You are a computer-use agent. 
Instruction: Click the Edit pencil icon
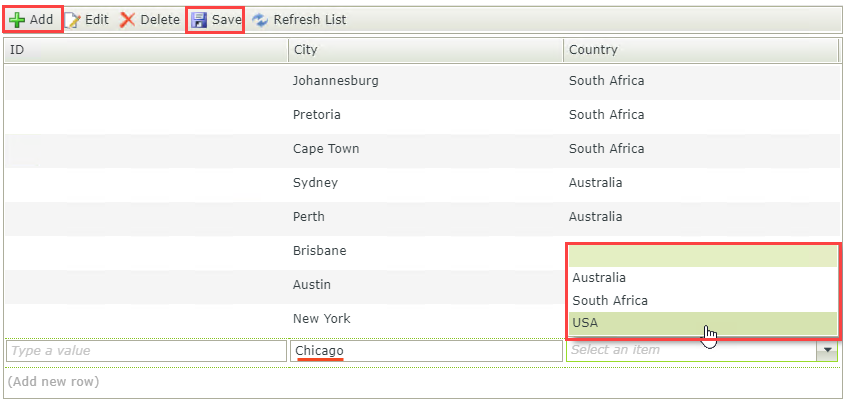(x=72, y=19)
